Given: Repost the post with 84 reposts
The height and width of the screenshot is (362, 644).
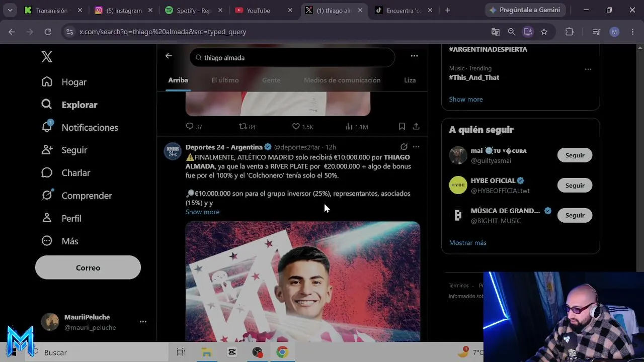Looking at the screenshot, I should point(243,126).
